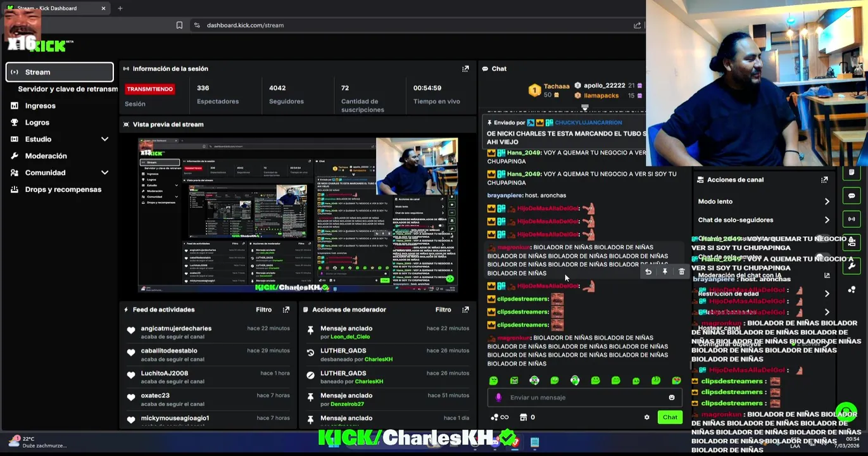Click the 4042 Seguidores count
The image size is (868, 456).
click(277, 88)
